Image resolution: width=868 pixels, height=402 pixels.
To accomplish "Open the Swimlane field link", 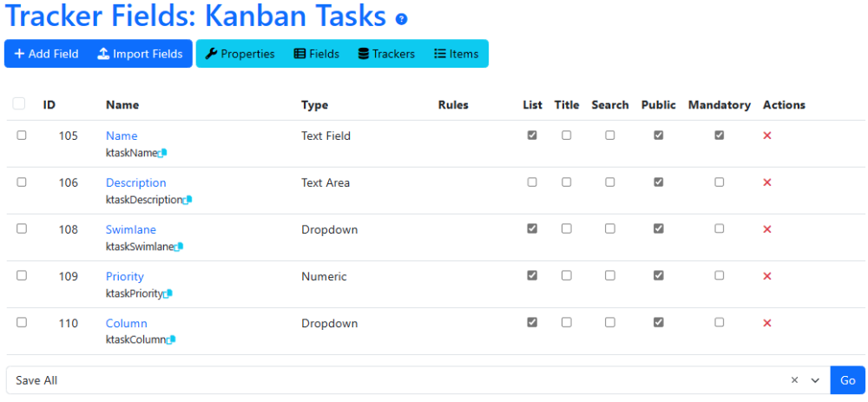I will point(131,229).
